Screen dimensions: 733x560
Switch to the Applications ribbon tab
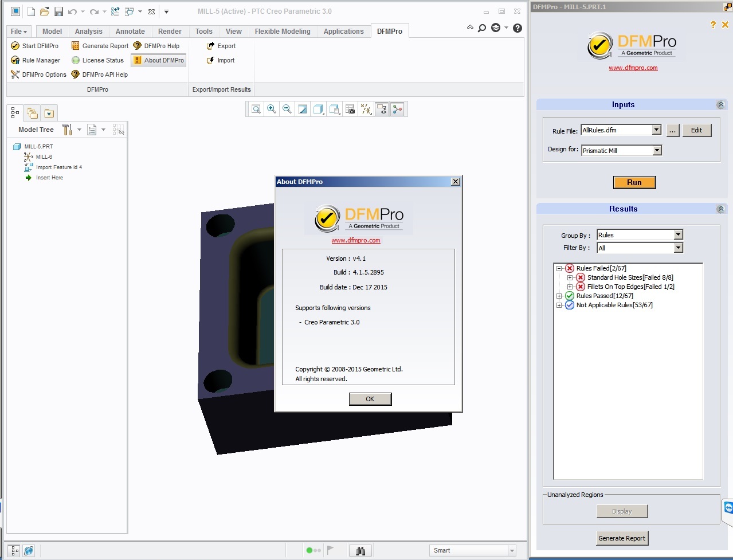click(x=344, y=32)
